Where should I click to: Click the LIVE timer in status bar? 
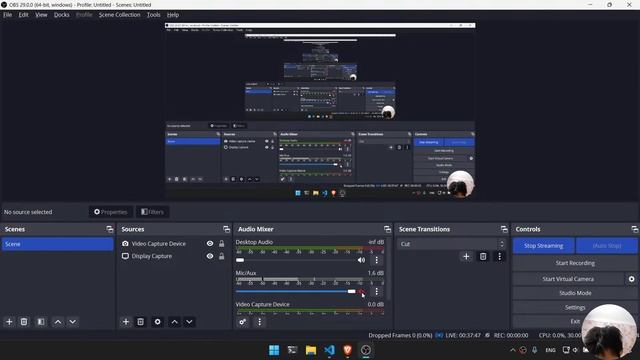462,336
